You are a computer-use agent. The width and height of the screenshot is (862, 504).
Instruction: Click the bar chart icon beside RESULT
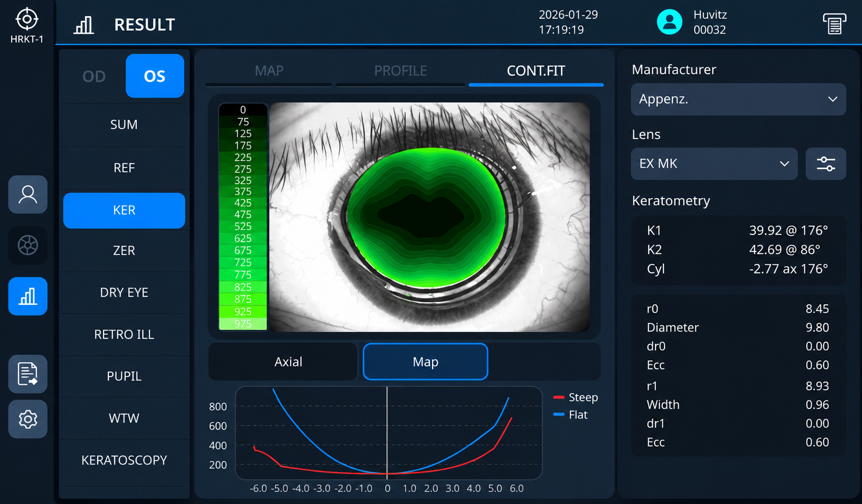[84, 25]
